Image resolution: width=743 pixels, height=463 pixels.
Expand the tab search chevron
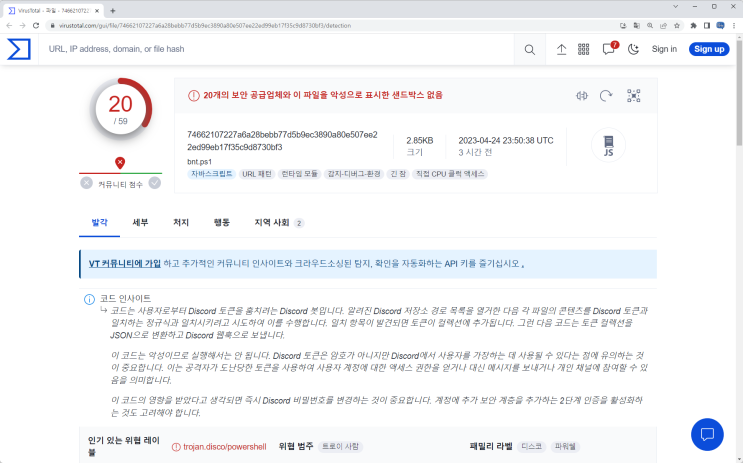[x=676, y=7]
